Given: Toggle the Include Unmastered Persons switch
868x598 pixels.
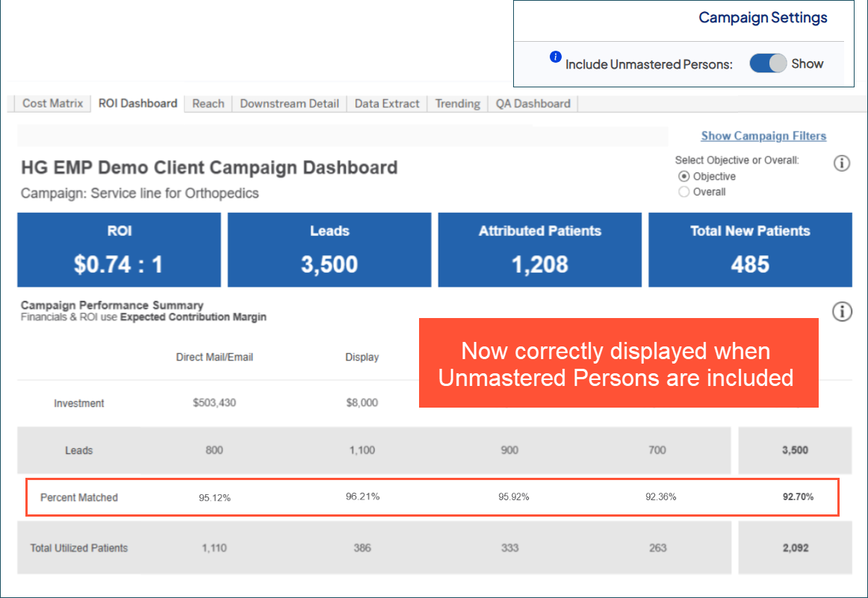Looking at the screenshot, I should [768, 64].
